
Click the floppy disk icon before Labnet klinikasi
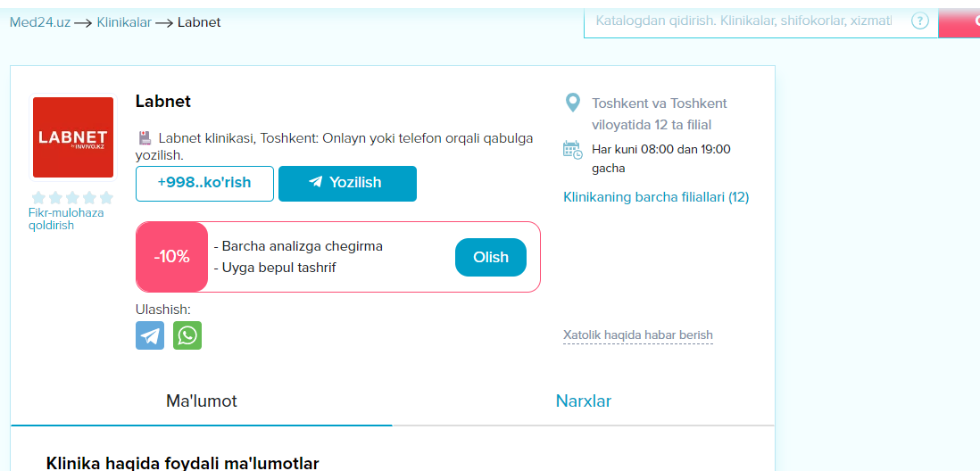click(x=145, y=138)
